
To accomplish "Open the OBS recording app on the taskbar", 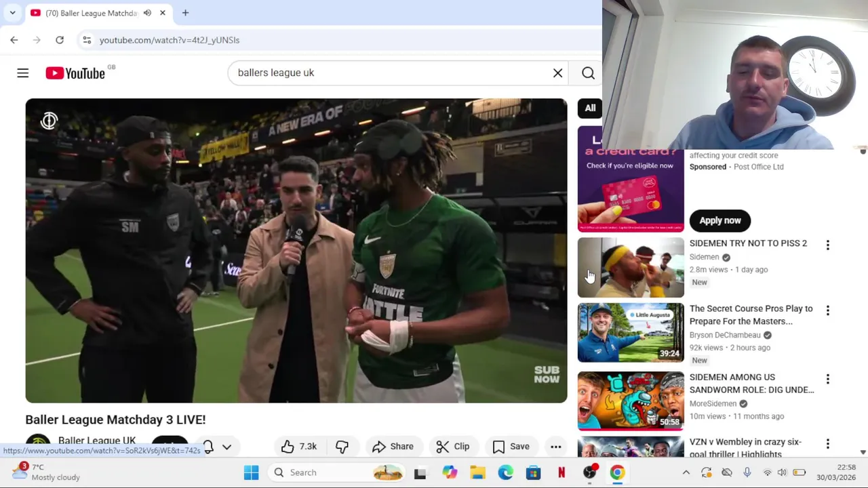I will tap(590, 472).
